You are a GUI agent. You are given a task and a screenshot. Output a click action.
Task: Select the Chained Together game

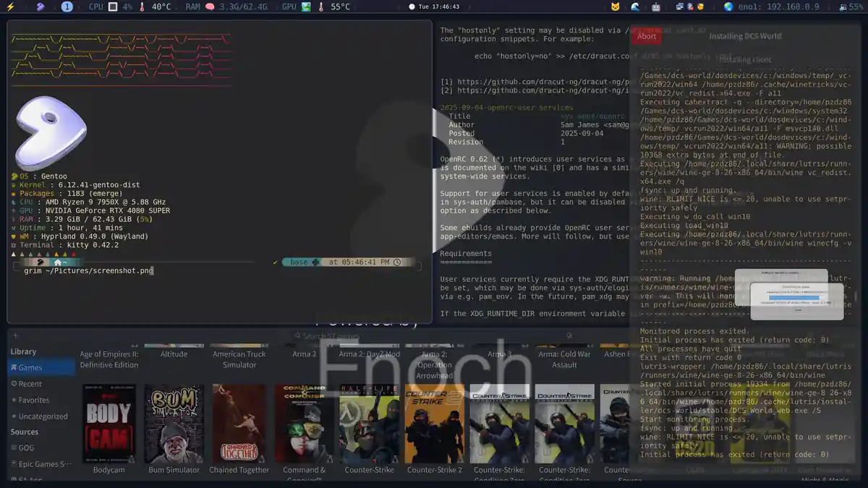(x=239, y=423)
